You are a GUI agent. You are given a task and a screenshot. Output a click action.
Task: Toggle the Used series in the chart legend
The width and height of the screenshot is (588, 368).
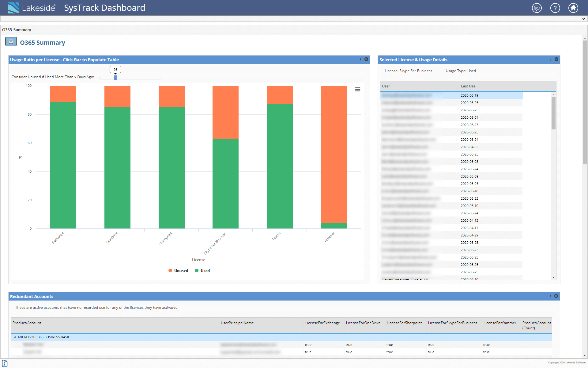[x=202, y=270]
